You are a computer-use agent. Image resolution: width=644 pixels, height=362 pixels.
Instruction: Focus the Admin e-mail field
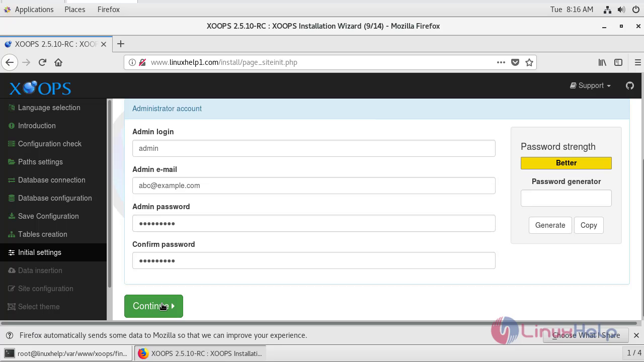coord(314,186)
